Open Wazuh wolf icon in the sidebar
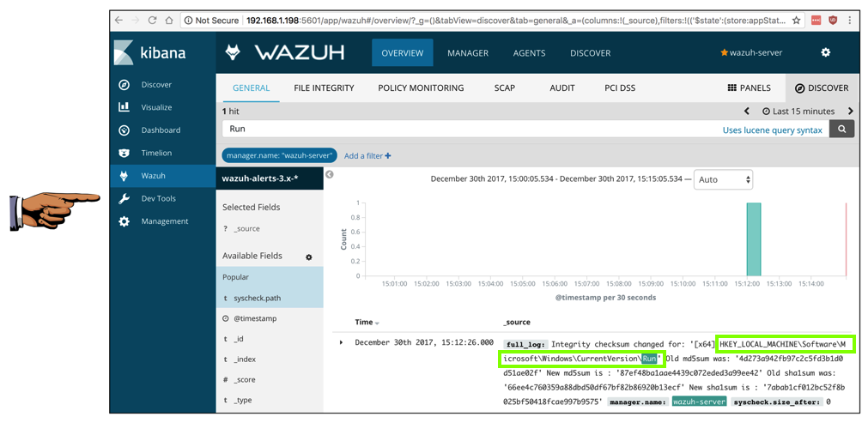The width and height of the screenshot is (868, 423). [x=124, y=176]
